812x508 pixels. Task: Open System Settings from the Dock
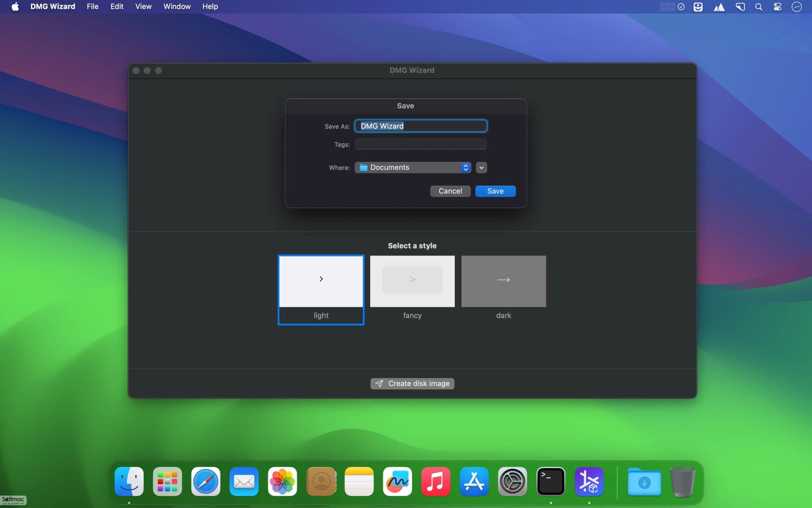[x=512, y=481]
